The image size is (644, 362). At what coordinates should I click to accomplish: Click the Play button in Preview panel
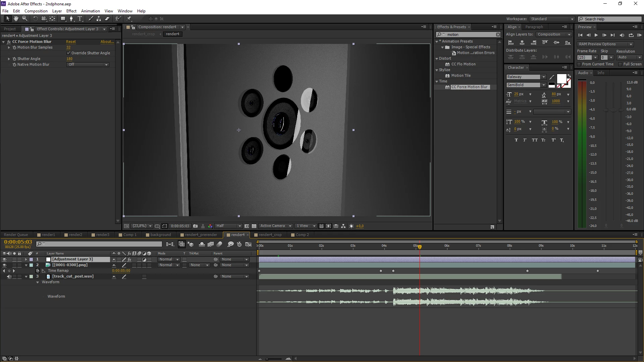pyautogui.click(x=596, y=35)
